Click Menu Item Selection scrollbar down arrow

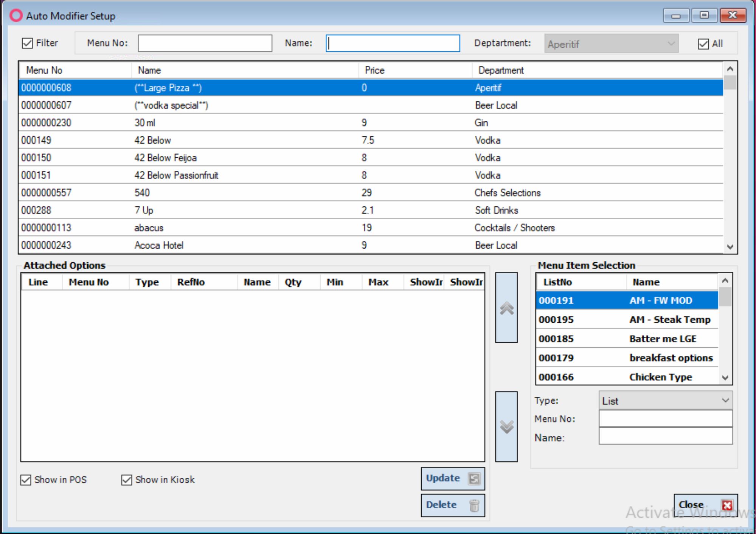tap(725, 378)
